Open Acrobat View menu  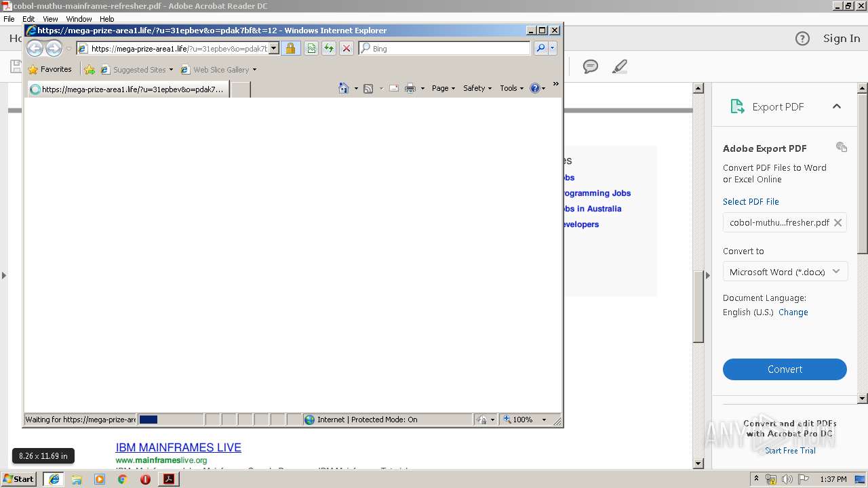click(x=50, y=19)
